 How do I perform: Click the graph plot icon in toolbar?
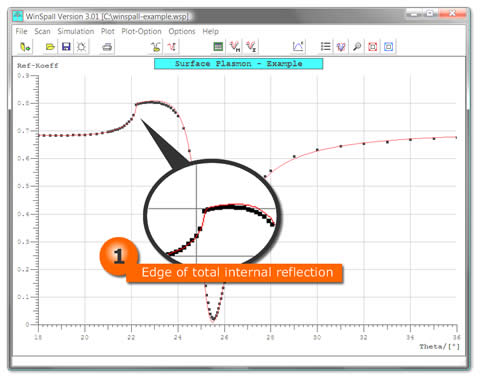(298, 47)
